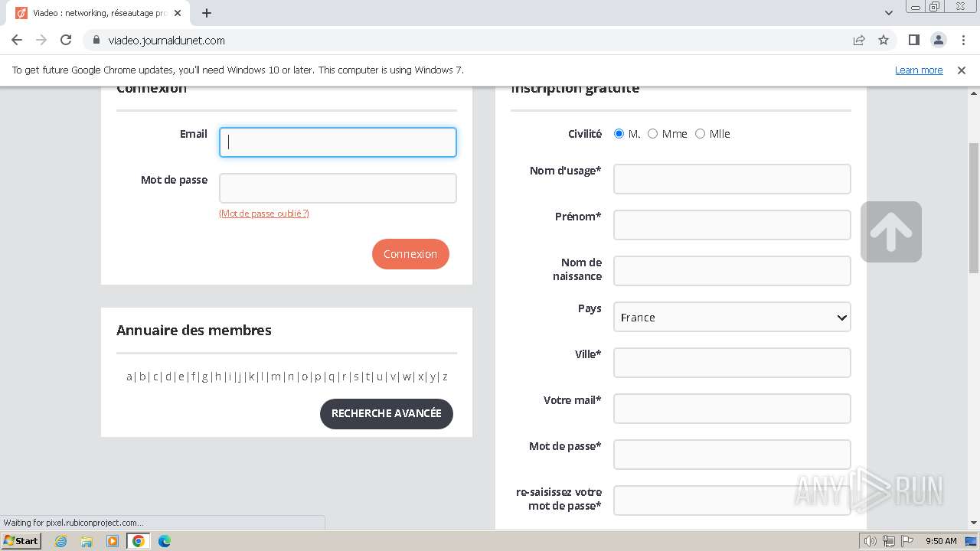The image size is (980, 551).
Task: Click the Nom de naissance field
Action: 732,271
